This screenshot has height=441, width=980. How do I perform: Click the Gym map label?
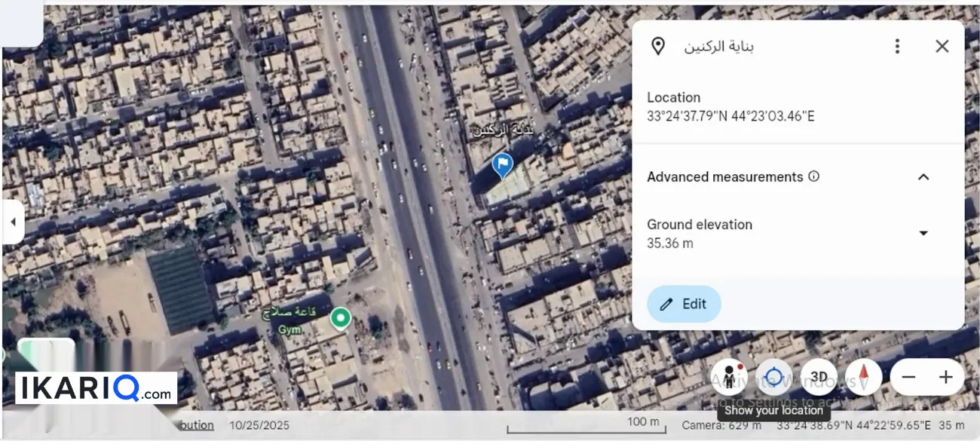(289, 329)
